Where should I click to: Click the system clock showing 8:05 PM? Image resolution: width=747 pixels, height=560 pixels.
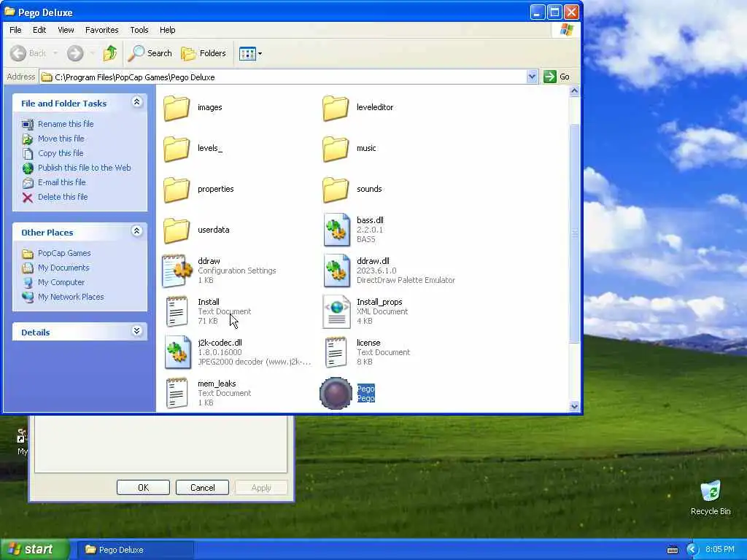(x=720, y=550)
